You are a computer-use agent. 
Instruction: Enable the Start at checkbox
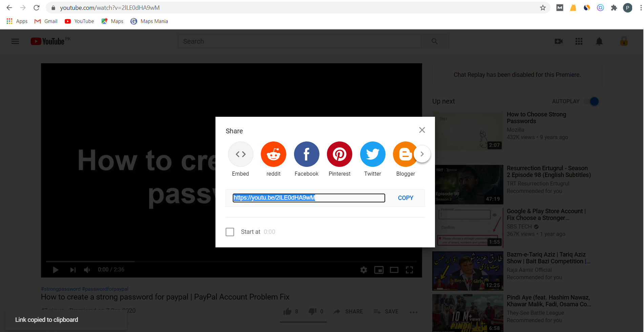tap(230, 232)
